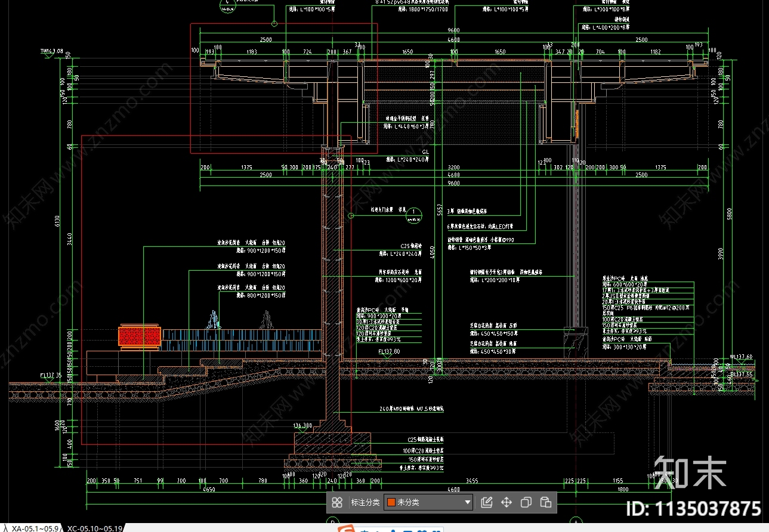Image resolution: width=769 pixels, height=532 pixels.
Task: Click the paste clipboard icon
Action: coord(545,502)
